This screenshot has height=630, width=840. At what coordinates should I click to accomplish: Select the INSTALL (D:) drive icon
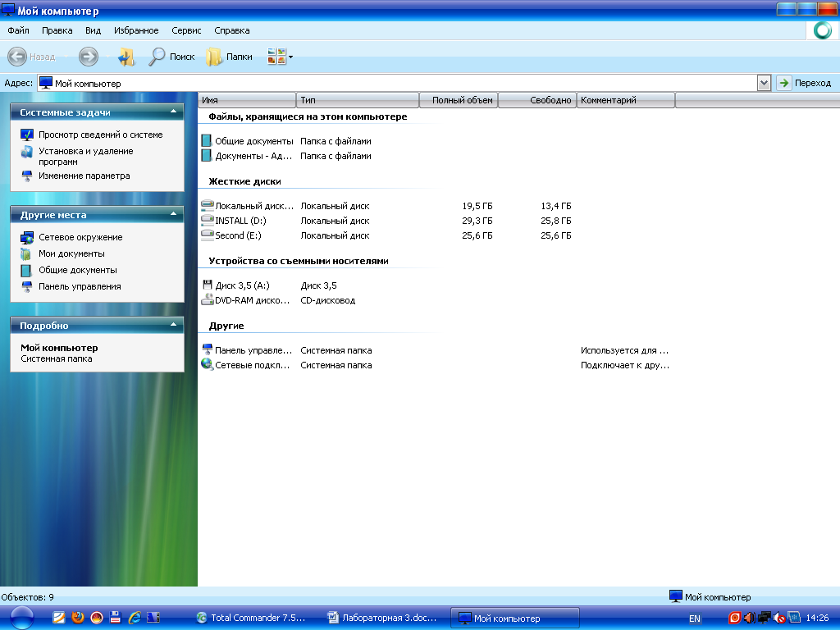click(207, 220)
